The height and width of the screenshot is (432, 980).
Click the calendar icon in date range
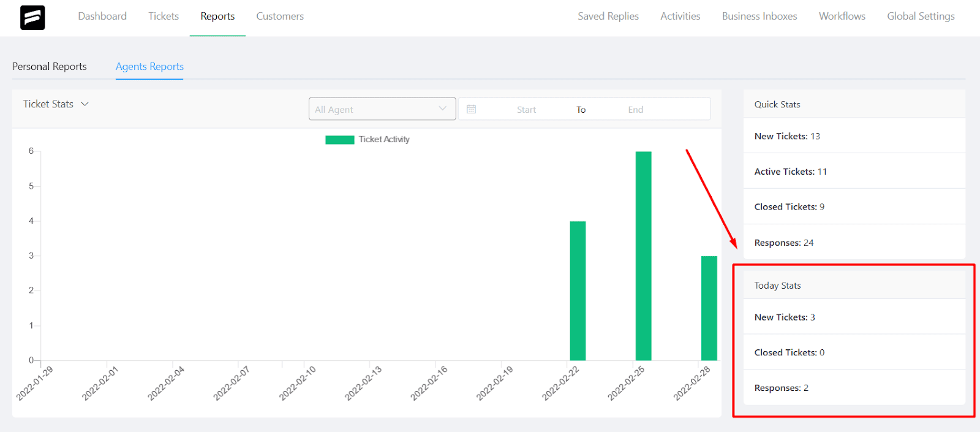[471, 109]
